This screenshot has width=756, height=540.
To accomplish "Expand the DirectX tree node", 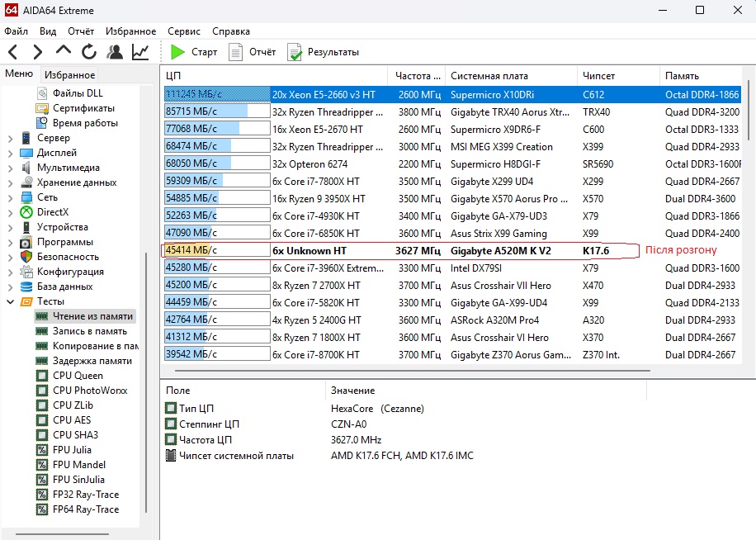I will [10, 213].
